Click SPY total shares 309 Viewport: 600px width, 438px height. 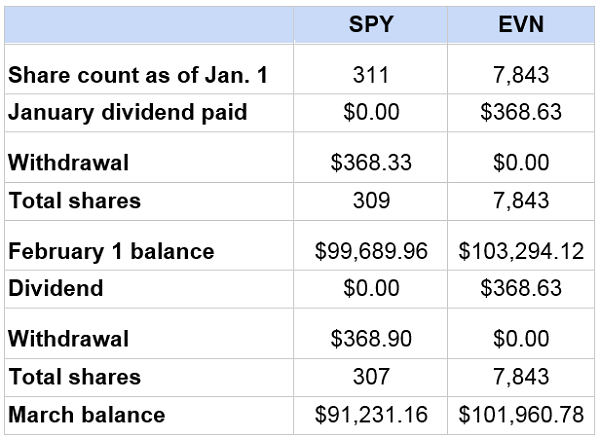point(370,200)
